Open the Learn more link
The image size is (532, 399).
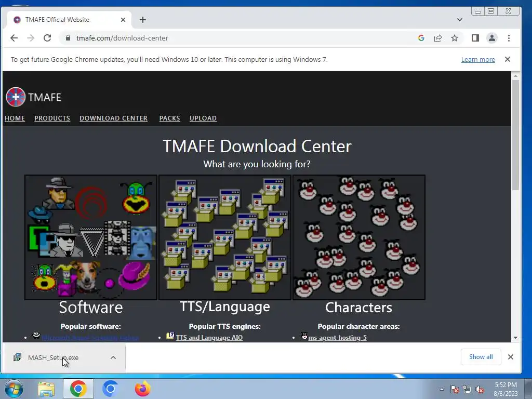click(478, 60)
